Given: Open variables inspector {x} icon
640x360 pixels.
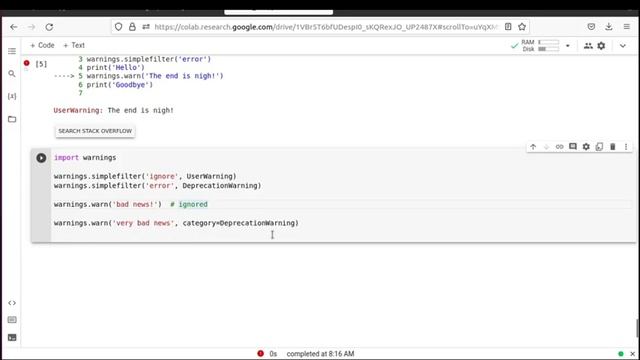Looking at the screenshot, I should point(12,96).
